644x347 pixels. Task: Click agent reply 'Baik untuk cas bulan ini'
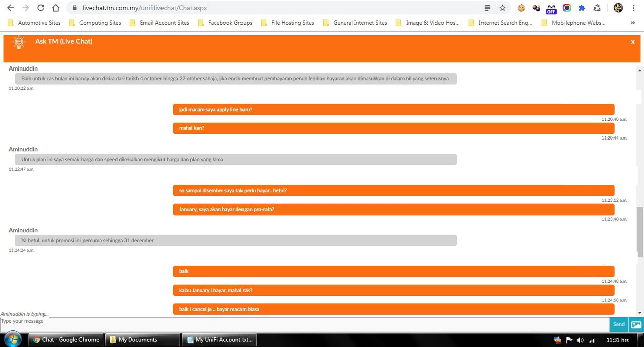pyautogui.click(x=235, y=79)
